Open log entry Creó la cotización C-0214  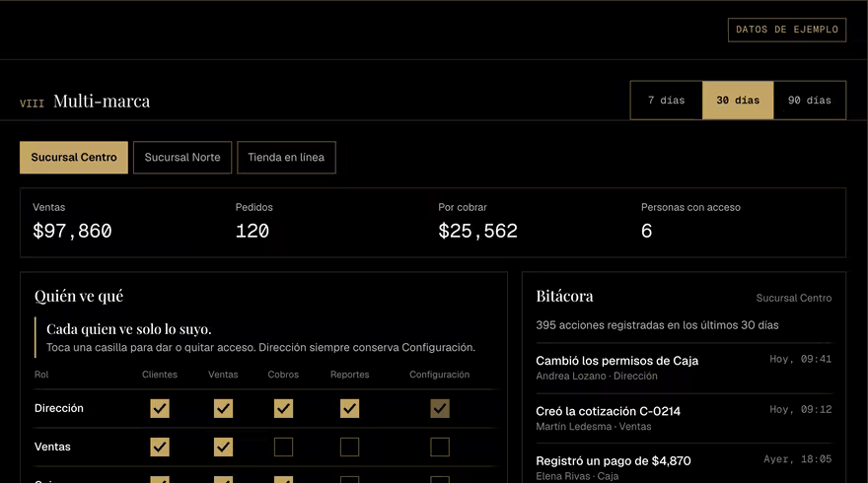click(x=684, y=418)
